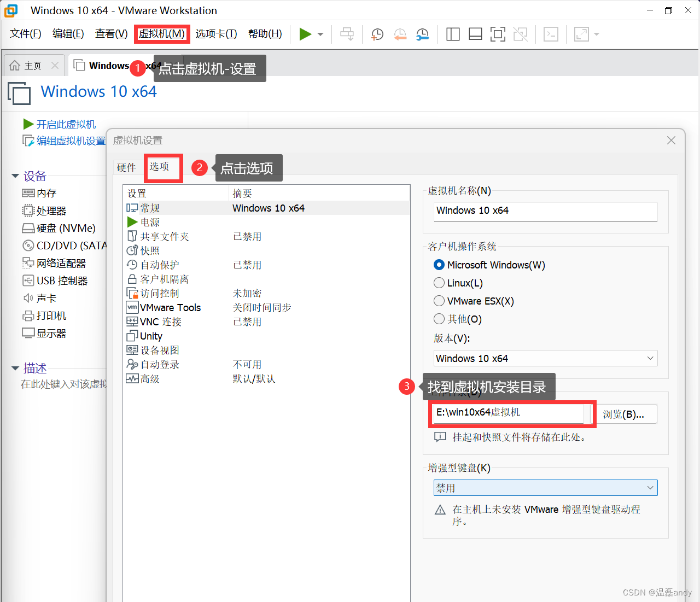Close the 主页 tab with its X

click(x=55, y=65)
